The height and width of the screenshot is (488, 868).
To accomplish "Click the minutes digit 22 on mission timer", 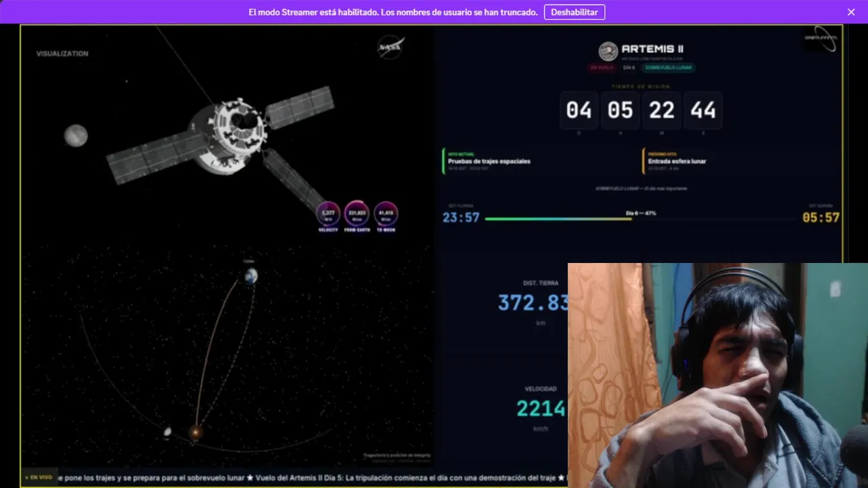I will pos(662,110).
